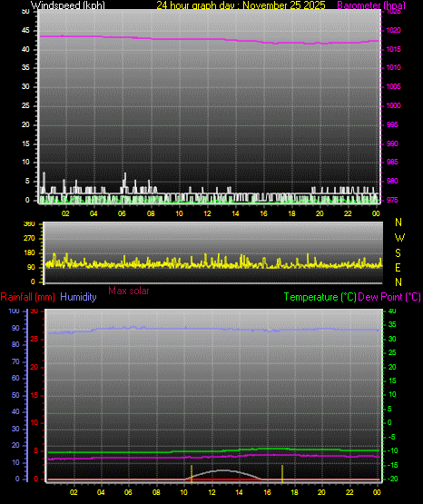Select the 'Rainfall (mm)' legend label
This screenshot has width=423, height=504.
pyautogui.click(x=27, y=297)
